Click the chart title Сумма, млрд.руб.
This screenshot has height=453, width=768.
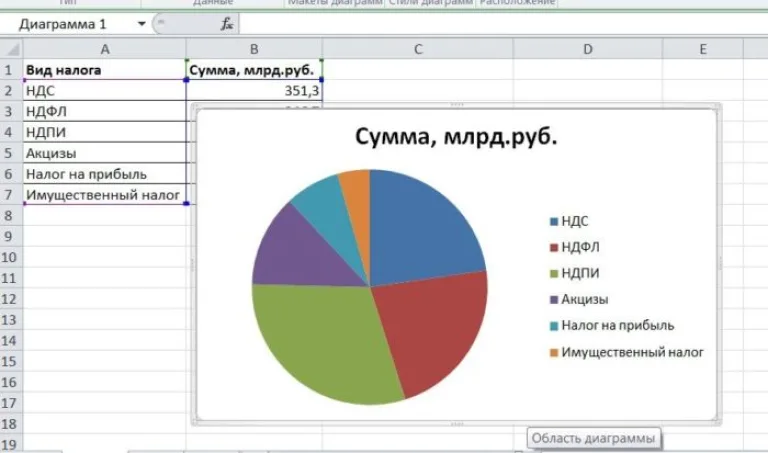tap(456, 137)
